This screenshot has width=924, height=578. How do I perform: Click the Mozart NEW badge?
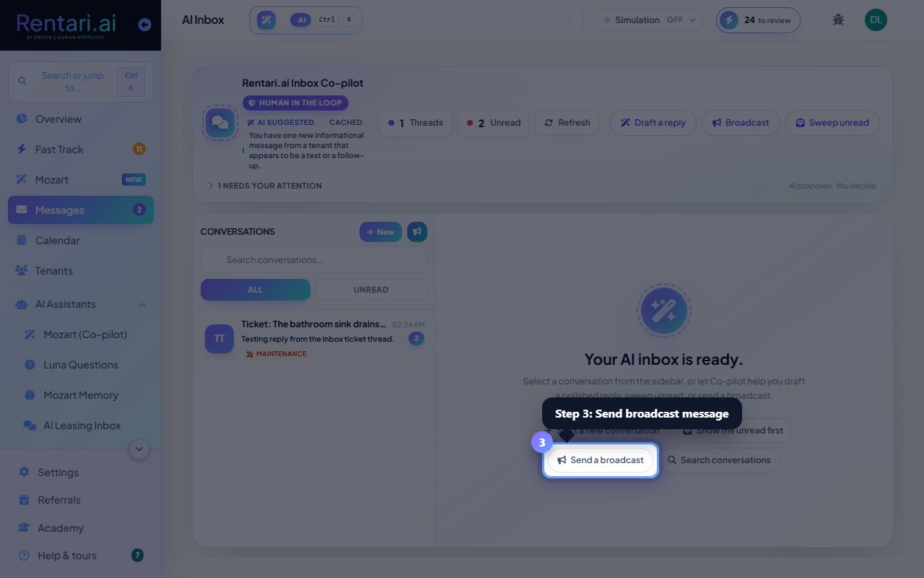point(134,180)
